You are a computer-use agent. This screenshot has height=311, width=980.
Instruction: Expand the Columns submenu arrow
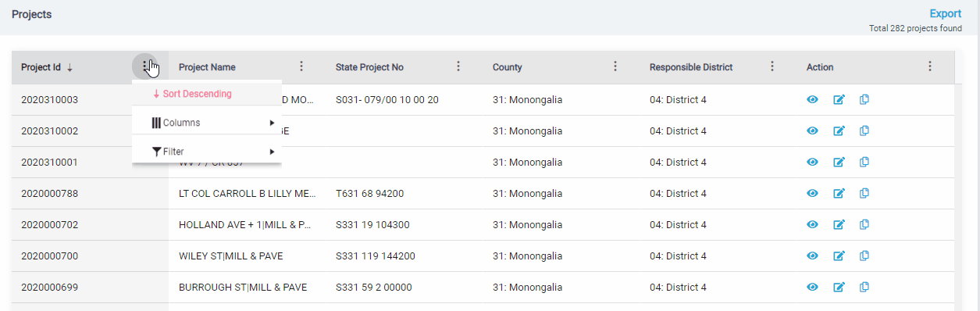click(272, 123)
